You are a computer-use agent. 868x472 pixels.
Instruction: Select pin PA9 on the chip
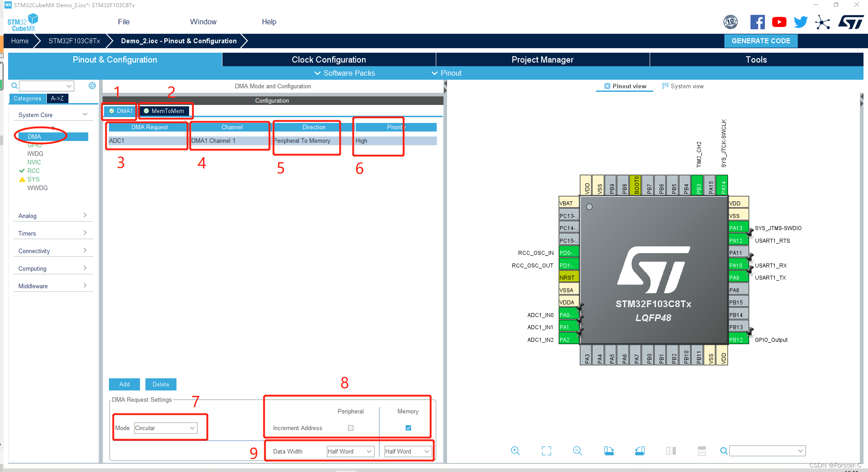tap(738, 277)
